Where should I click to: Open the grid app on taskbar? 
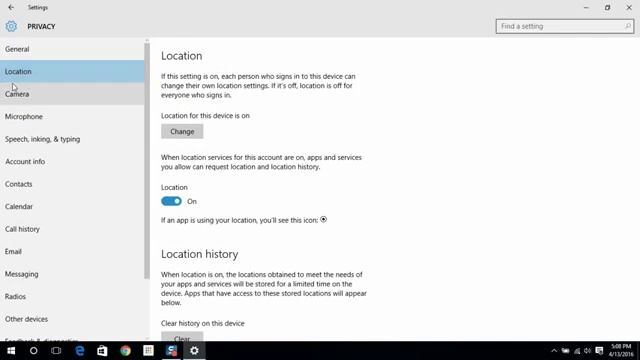[x=148, y=351]
